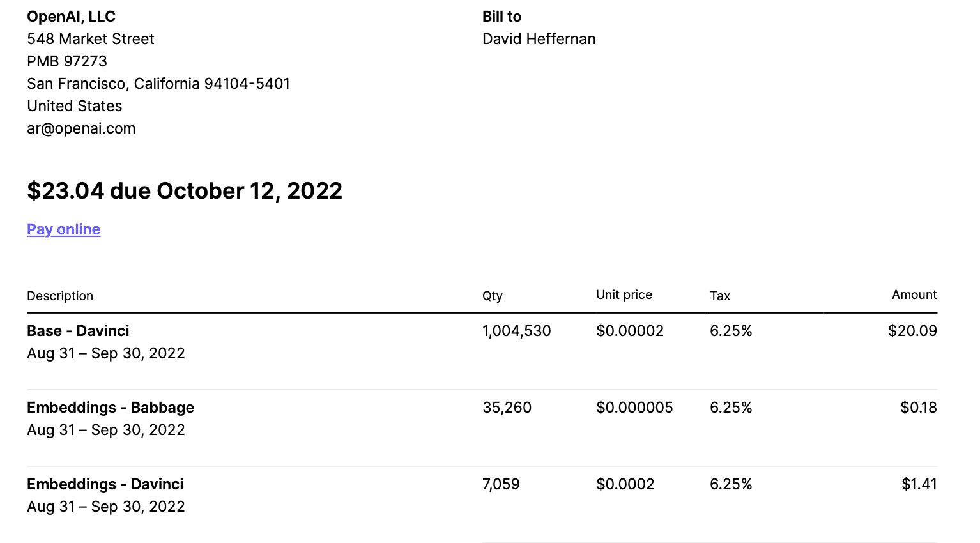This screenshot has height=543, width=980.
Task: Click the Amount column header
Action: point(914,294)
